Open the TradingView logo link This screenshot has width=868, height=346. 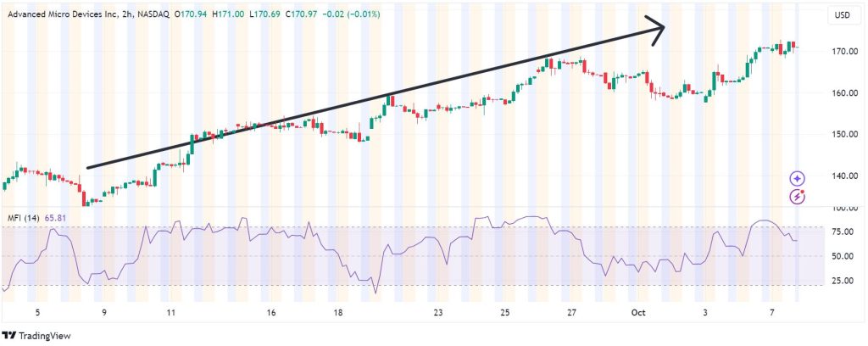[x=36, y=336]
